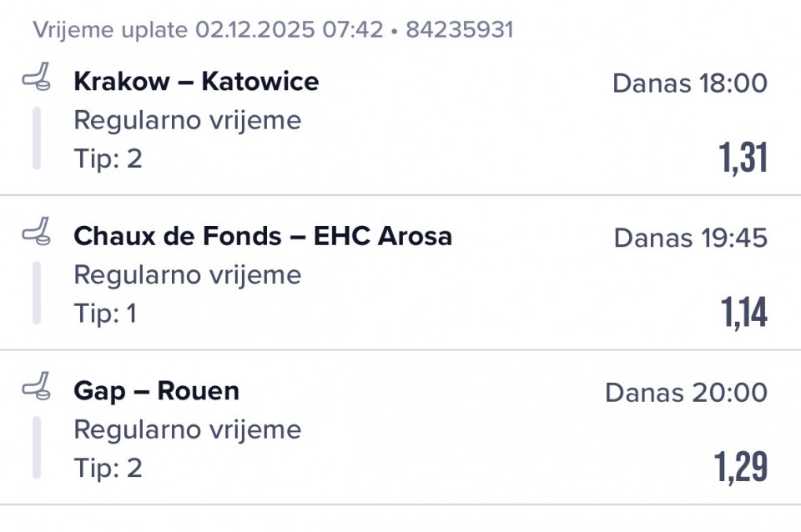Open the Chaux de Fonds – EHC Arosa match
Viewport: 801px width, 532px height.
[x=263, y=236]
